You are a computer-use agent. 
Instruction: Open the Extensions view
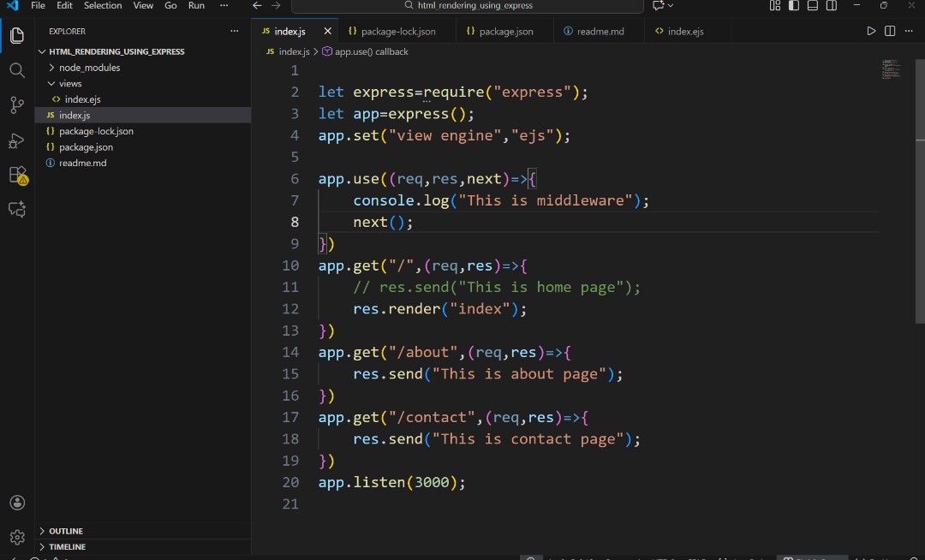pyautogui.click(x=18, y=175)
